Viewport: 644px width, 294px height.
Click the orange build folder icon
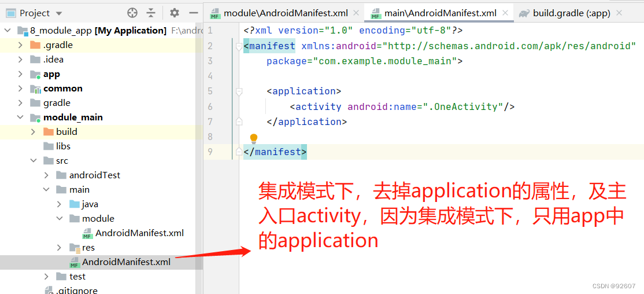tap(49, 131)
